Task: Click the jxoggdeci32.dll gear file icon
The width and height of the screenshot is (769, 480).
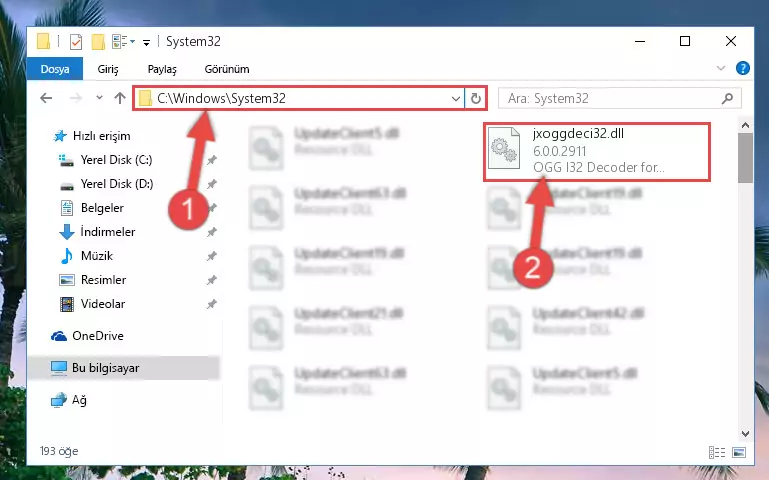Action: pyautogui.click(x=505, y=148)
